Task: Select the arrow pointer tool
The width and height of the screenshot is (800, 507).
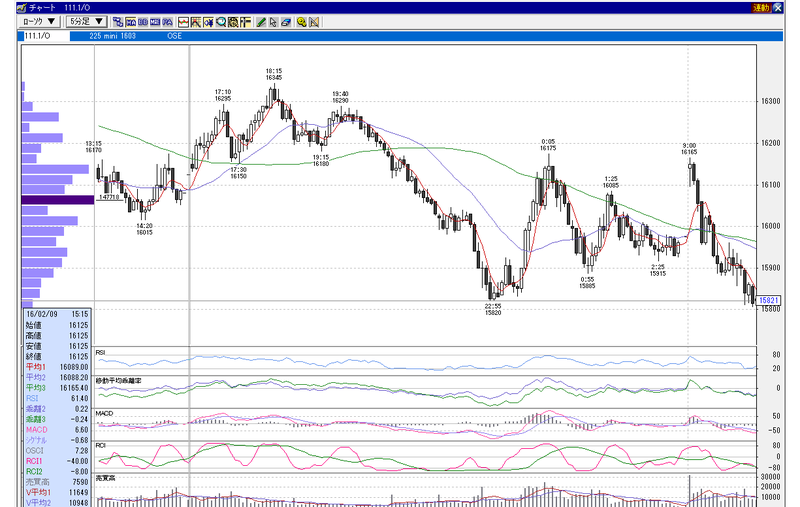Action: click(273, 21)
